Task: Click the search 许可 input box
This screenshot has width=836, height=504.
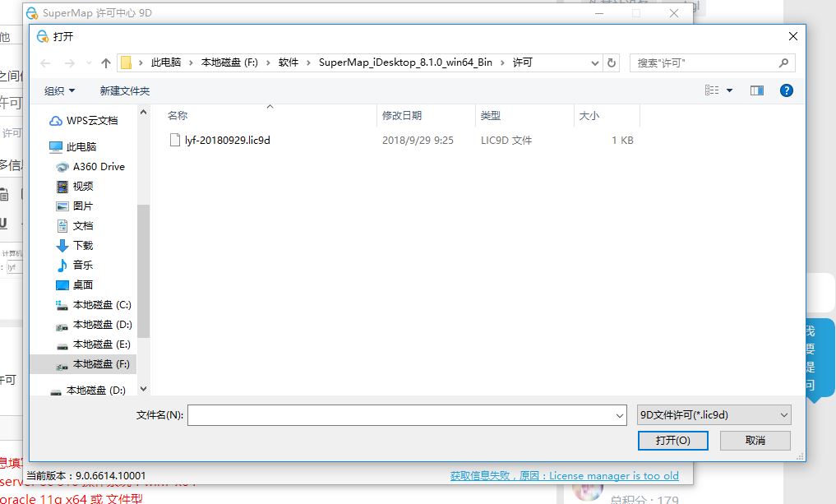Action: [x=704, y=63]
